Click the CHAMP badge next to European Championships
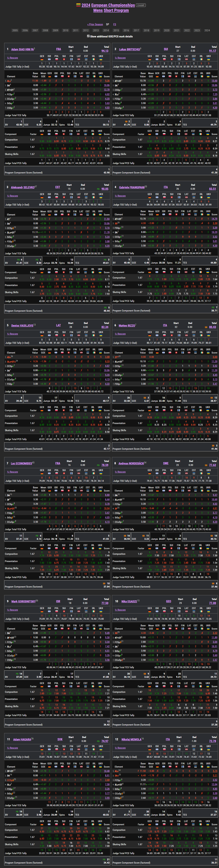The image size is (219, 868). (141, 5)
